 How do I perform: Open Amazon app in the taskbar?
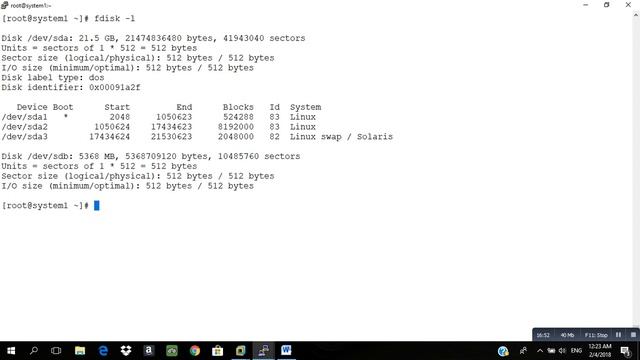point(149,351)
